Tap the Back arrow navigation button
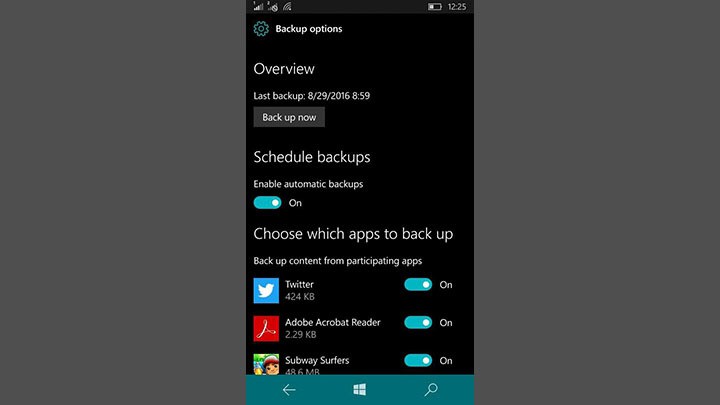The image size is (720, 405). 289,390
